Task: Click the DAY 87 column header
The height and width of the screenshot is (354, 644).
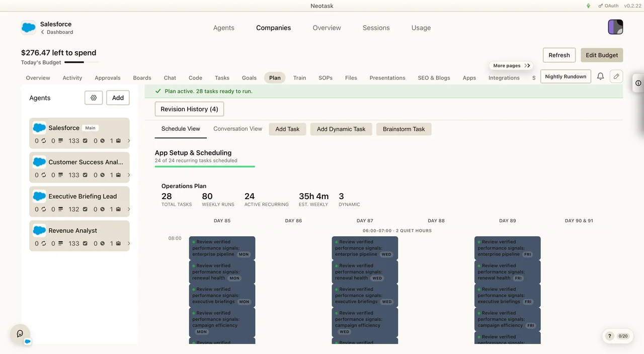Action: [x=365, y=221]
